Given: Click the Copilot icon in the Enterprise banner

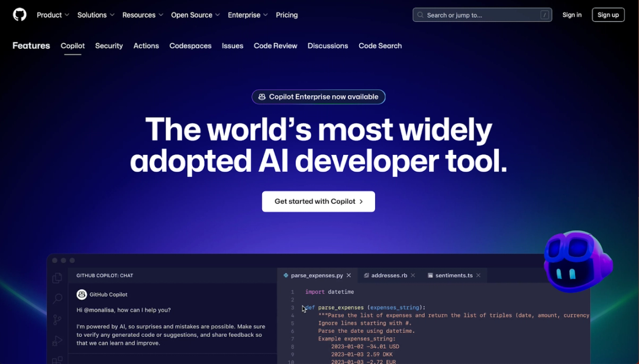Looking at the screenshot, I should (262, 97).
